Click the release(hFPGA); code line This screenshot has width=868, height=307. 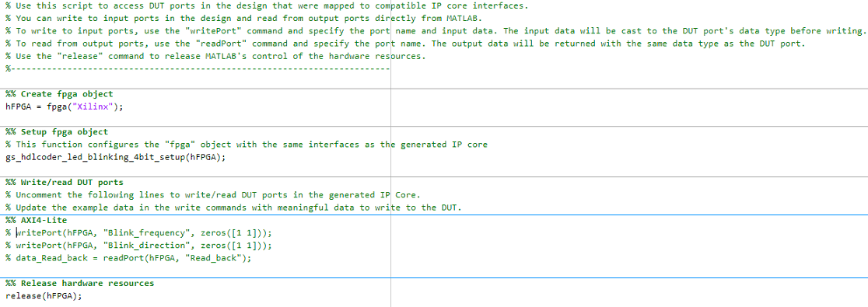coord(44,296)
